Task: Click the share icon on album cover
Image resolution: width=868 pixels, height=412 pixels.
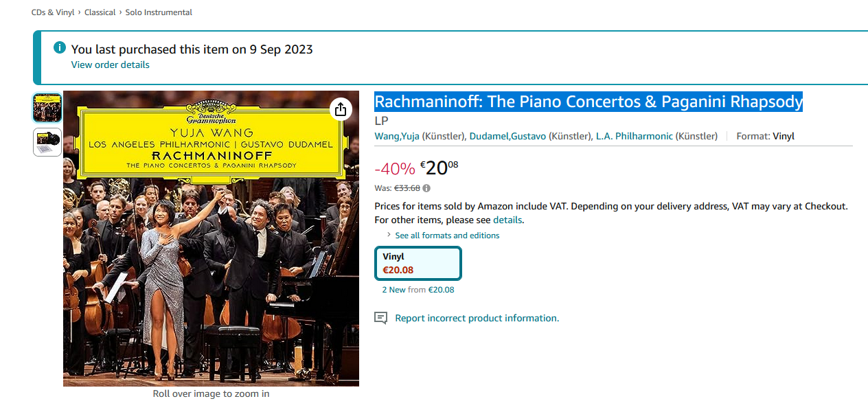Action: (x=341, y=109)
